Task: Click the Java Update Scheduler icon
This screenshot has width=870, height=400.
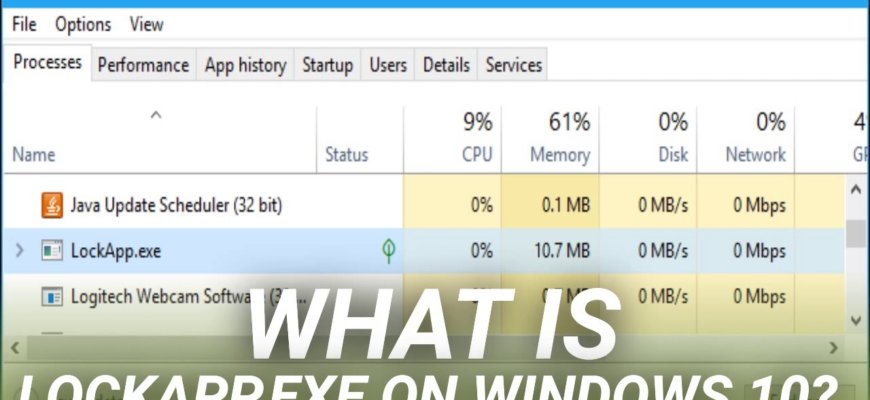Action: (52, 205)
